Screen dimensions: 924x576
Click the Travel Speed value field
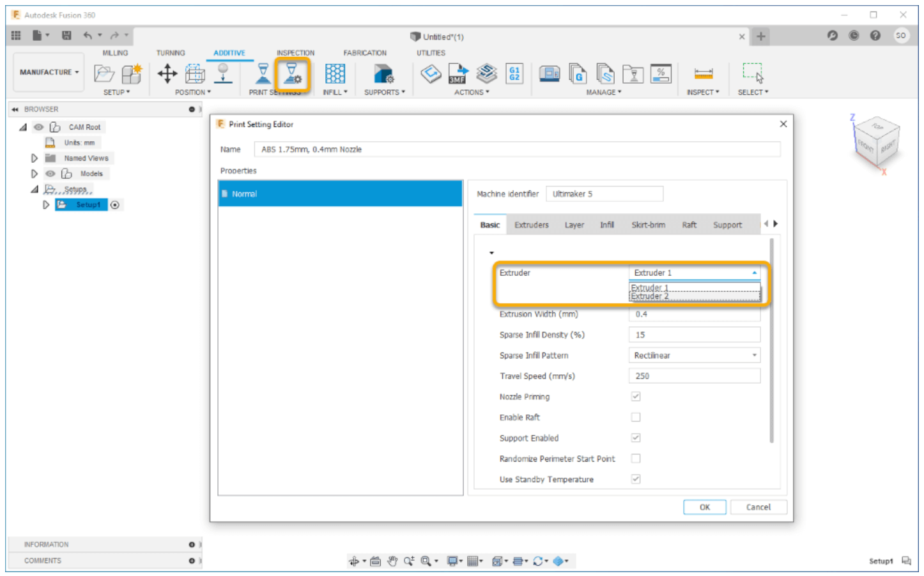tap(695, 376)
